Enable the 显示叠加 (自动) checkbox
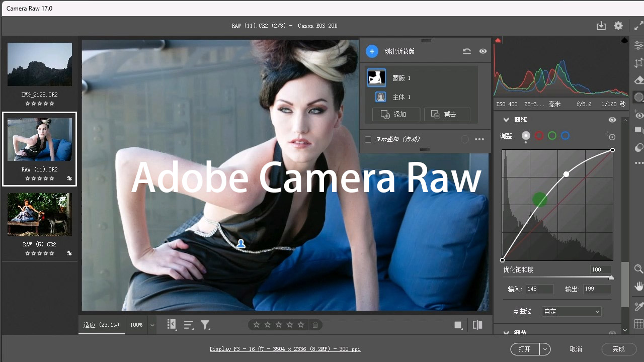This screenshot has width=644, height=362. pos(368,139)
